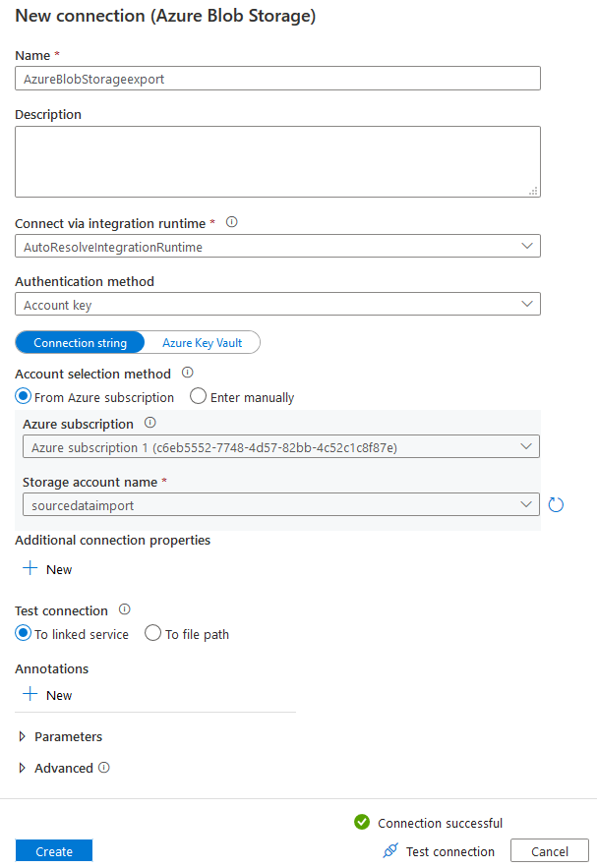Open the Storage account name dropdown

point(280,504)
